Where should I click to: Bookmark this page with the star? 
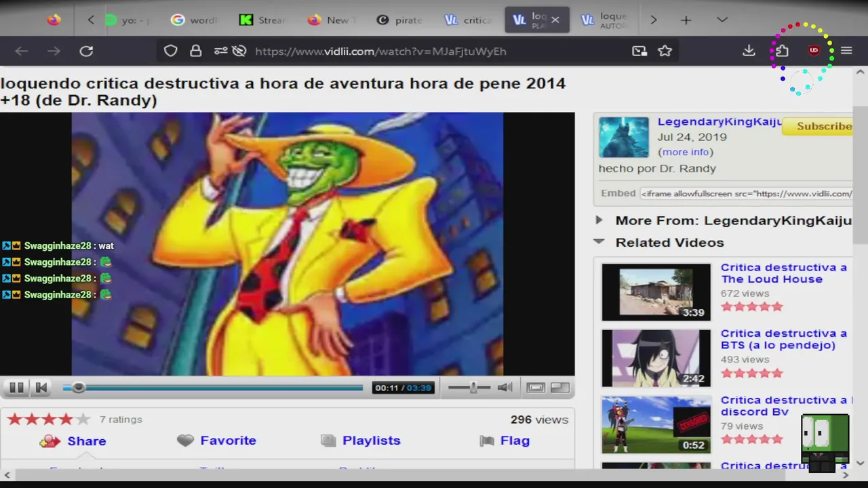(665, 51)
